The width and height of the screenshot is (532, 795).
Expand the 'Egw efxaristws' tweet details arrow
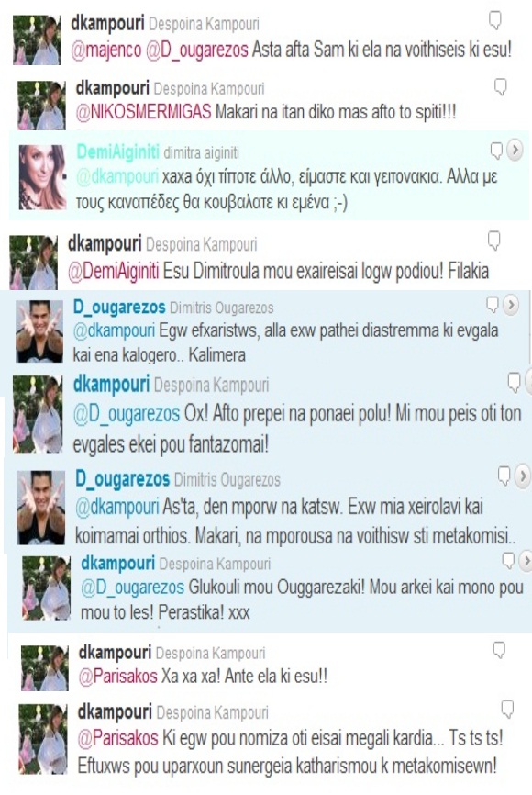coord(511,304)
